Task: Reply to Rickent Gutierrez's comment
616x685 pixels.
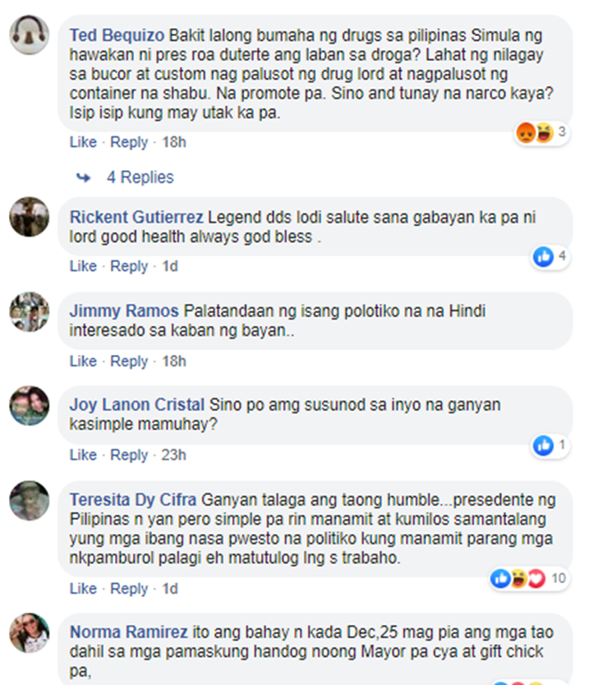Action: (x=129, y=266)
